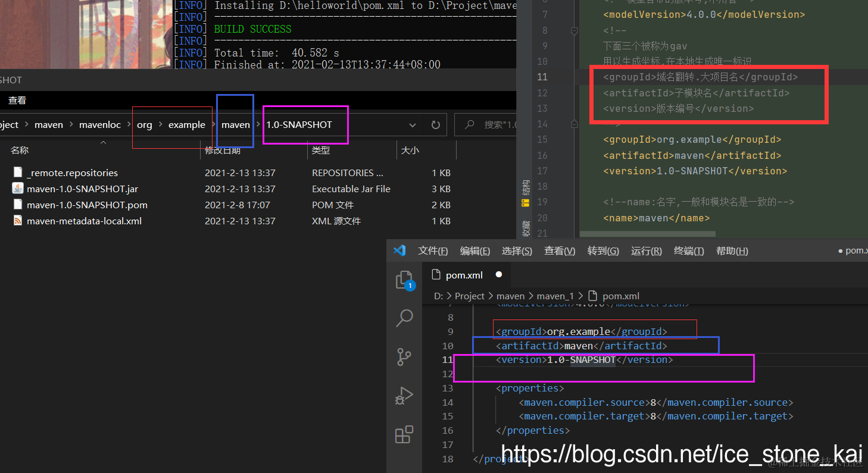The width and height of the screenshot is (868, 473).
Task: Click 'BUILD SUCCESS' in the terminal output
Action: 253,29
